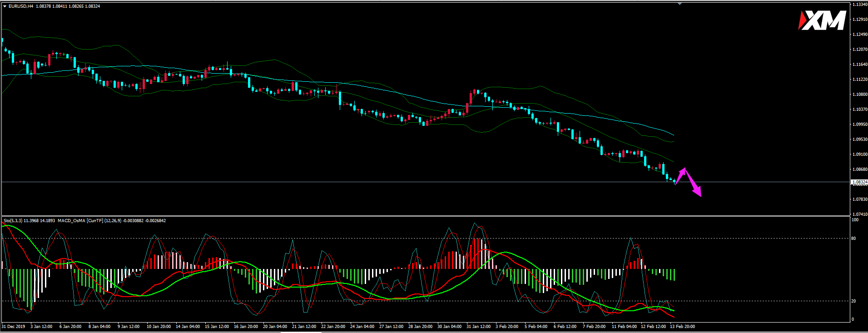The height and width of the screenshot is (333, 868).
Task: Click the 31 Jan 12:00 time label
Action: [x=478, y=327]
